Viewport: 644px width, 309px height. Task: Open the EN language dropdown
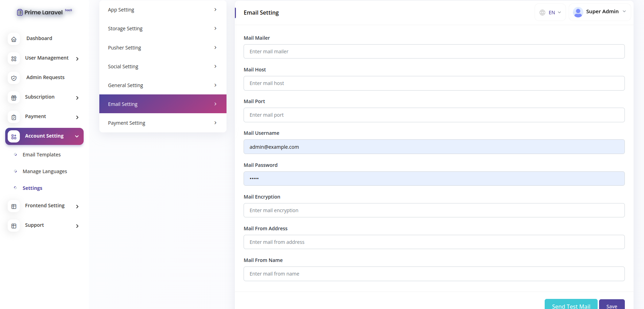point(550,13)
